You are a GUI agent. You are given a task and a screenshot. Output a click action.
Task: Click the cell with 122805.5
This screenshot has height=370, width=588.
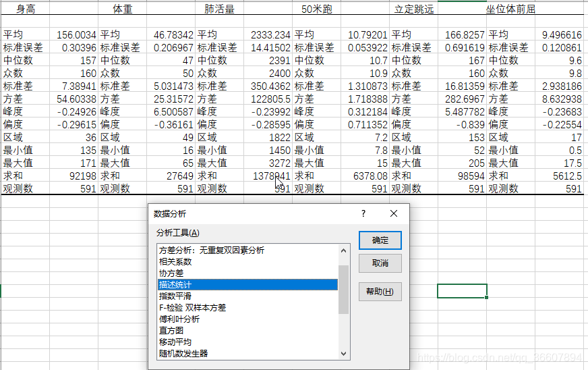tap(268, 99)
